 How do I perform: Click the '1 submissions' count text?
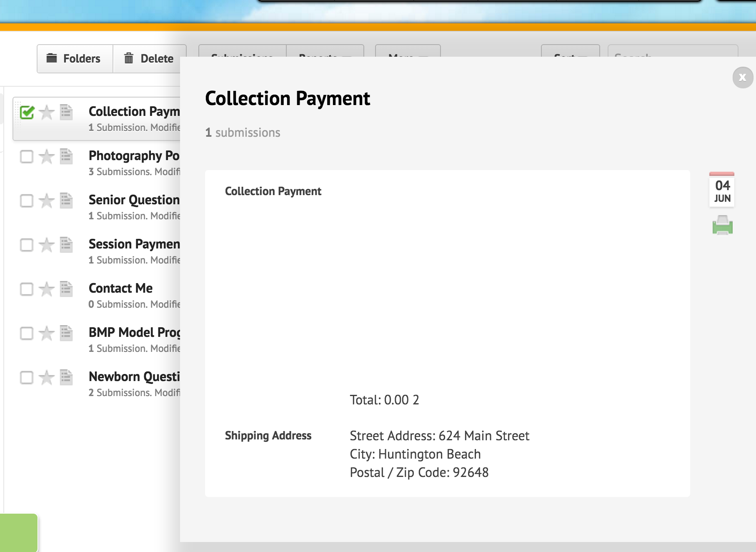[x=243, y=133]
